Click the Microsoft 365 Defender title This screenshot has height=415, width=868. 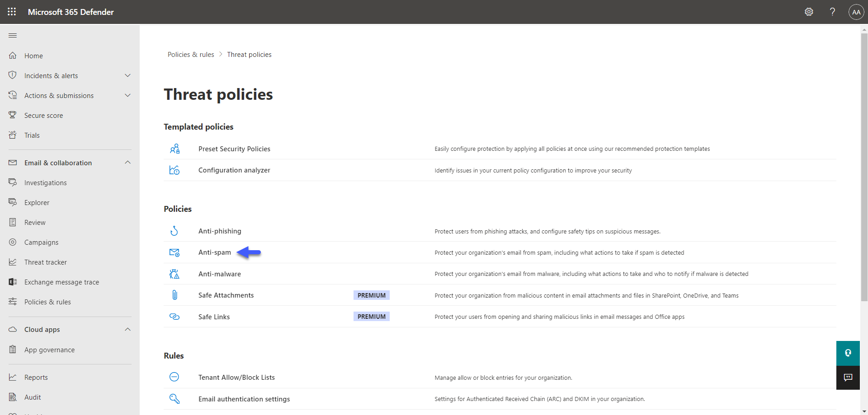coord(71,12)
